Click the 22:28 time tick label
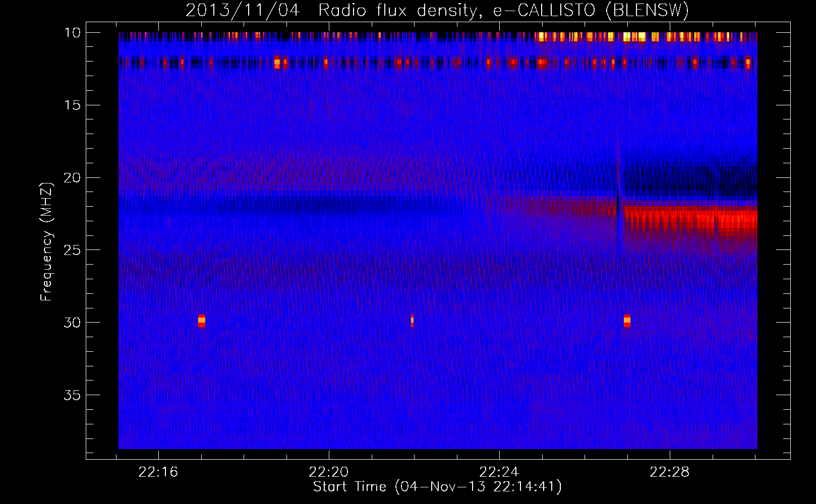 pyautogui.click(x=669, y=472)
